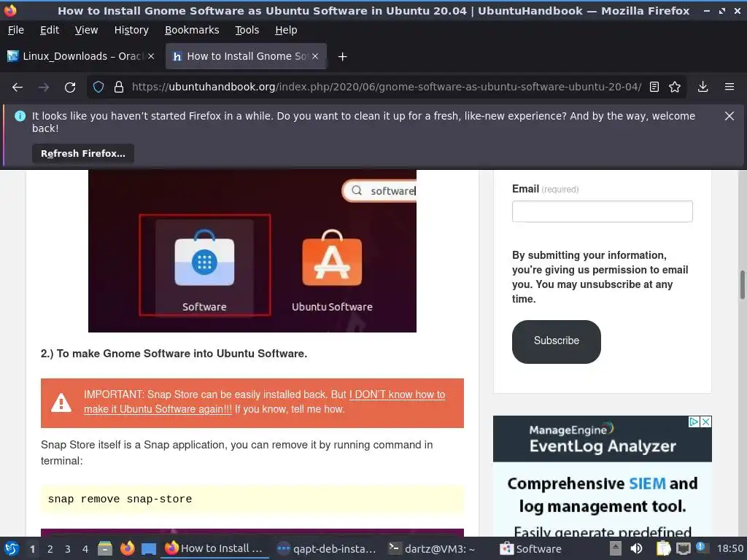
Task: Open the clipboard manager tray icon
Action: 663,549
